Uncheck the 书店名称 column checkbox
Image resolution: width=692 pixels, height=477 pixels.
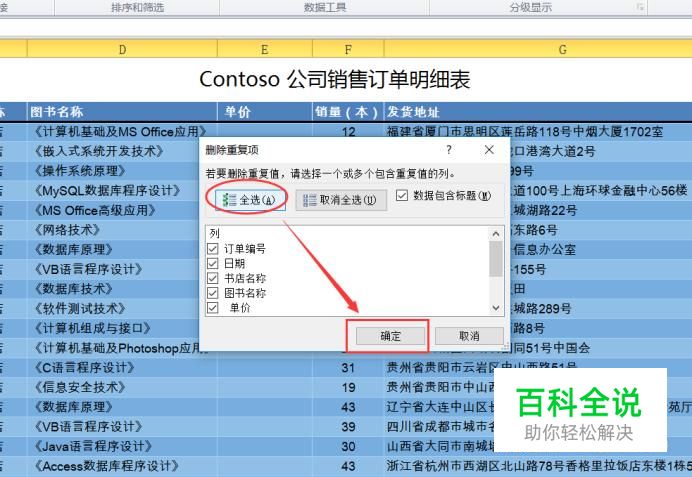[213, 278]
